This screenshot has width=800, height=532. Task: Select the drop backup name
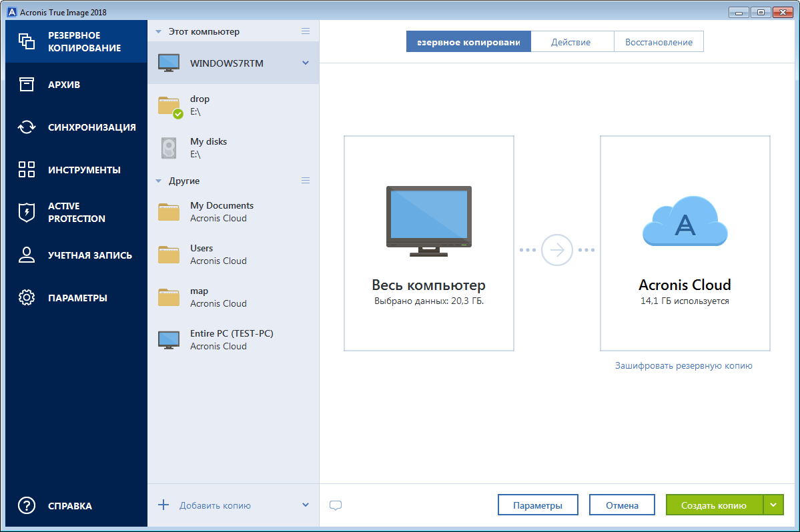(x=199, y=99)
